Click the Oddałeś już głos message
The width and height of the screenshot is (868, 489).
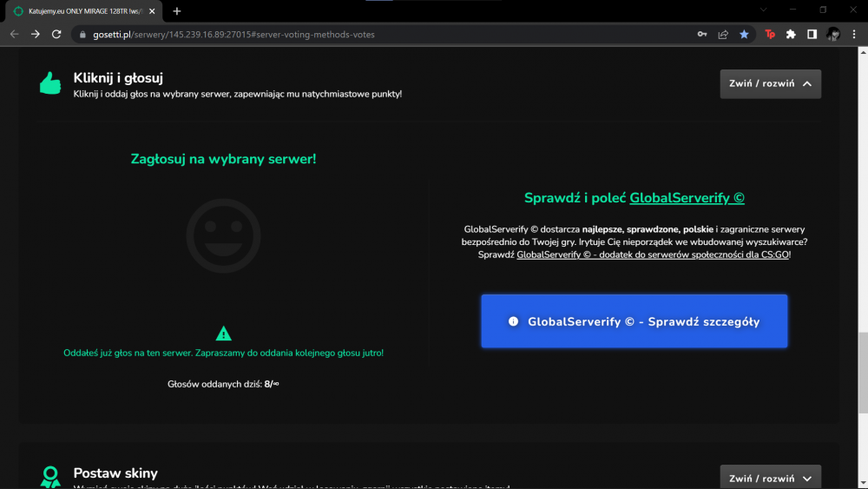[x=223, y=353]
